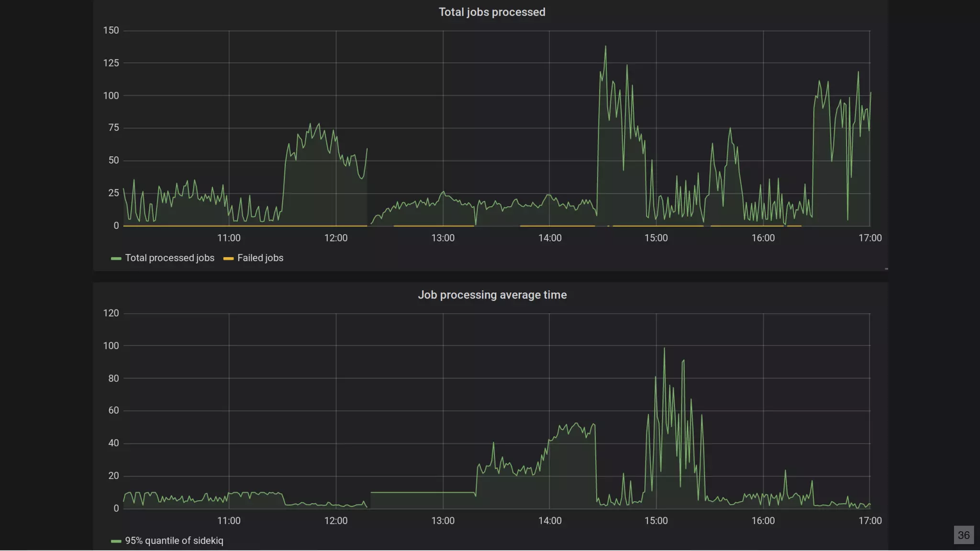Viewport: 980px width, 551px height.
Task: Click the tallest spike in Total jobs processed
Action: tap(605, 47)
